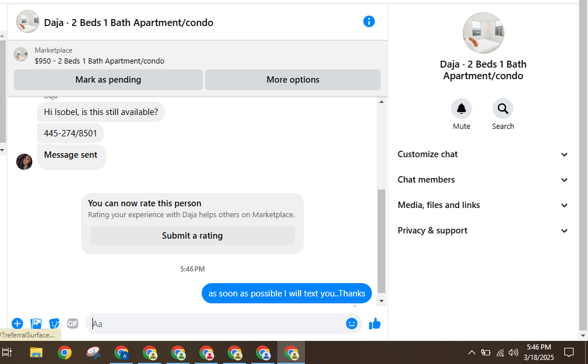This screenshot has height=364, width=588.
Task: Open conversation information via blue info icon
Action: pyautogui.click(x=369, y=22)
